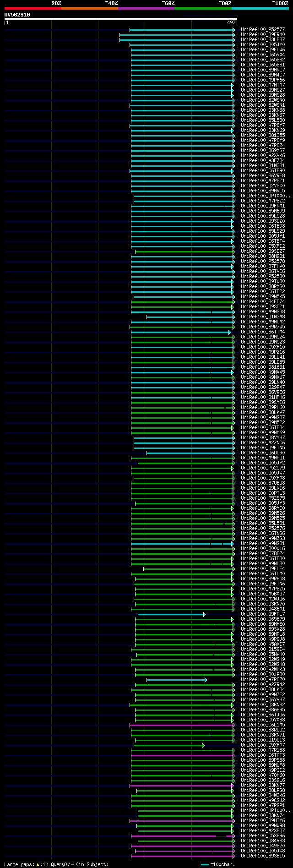Viewport: 293px width, 868px height.
Task: Click the purple alignment bar for UniRef100_C6TAT3
Action: point(183,755)
